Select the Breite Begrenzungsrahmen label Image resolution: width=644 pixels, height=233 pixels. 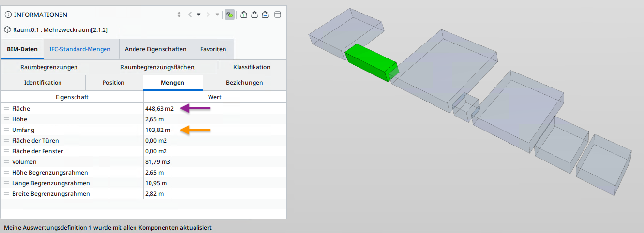pos(51,194)
